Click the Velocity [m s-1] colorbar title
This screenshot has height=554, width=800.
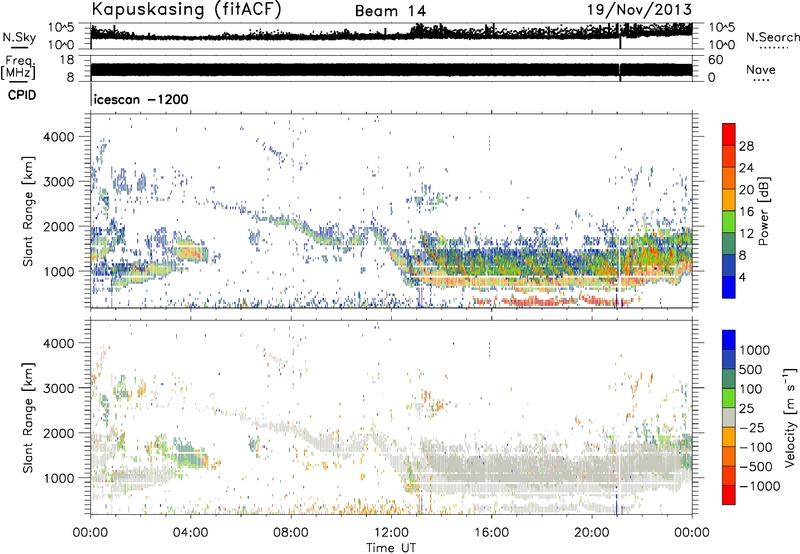[x=790, y=417]
